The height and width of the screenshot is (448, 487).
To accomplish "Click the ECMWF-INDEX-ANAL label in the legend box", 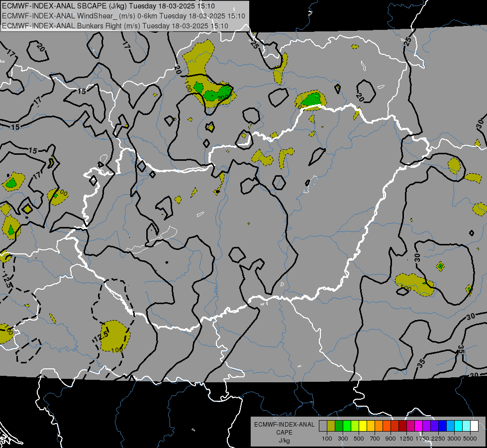I will (284, 425).
